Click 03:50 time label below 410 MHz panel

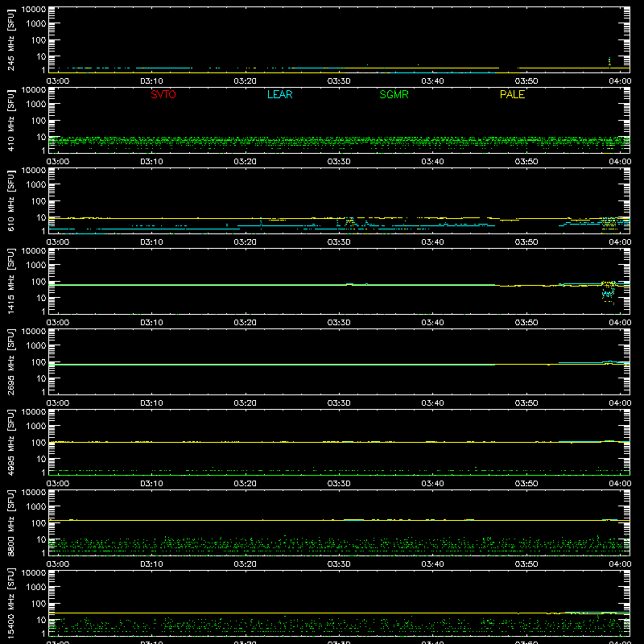point(526,162)
